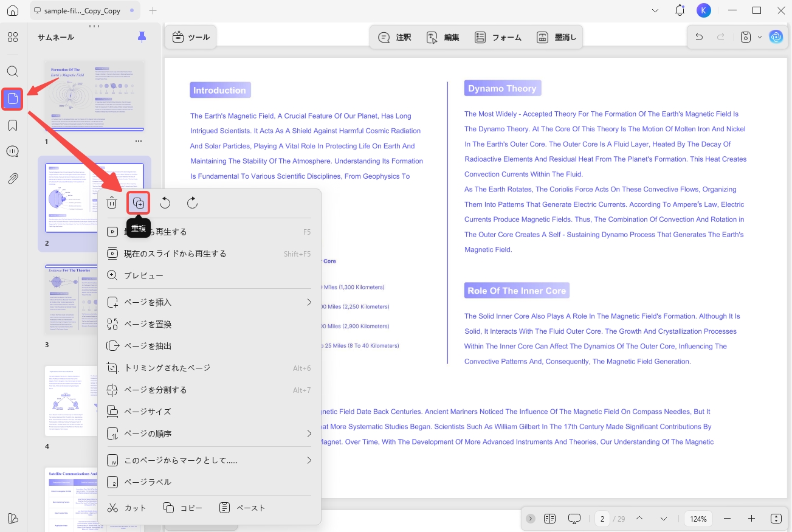Choose ページを抽出

coord(209,346)
